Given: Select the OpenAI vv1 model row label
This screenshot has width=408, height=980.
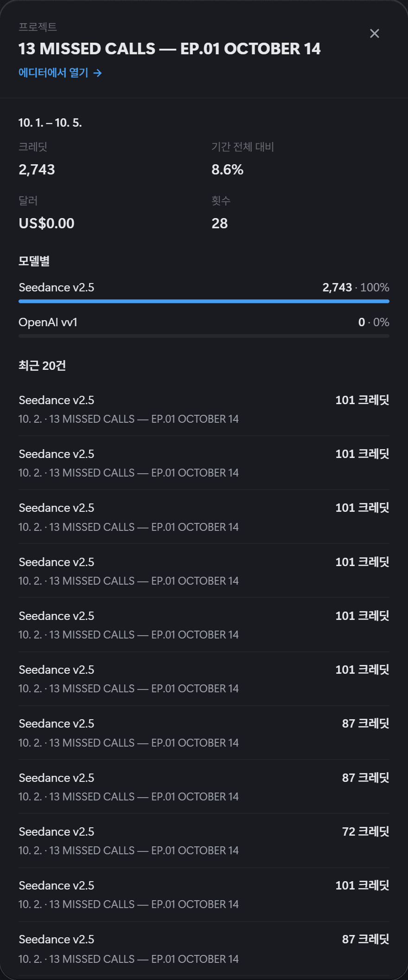Looking at the screenshot, I should [48, 322].
